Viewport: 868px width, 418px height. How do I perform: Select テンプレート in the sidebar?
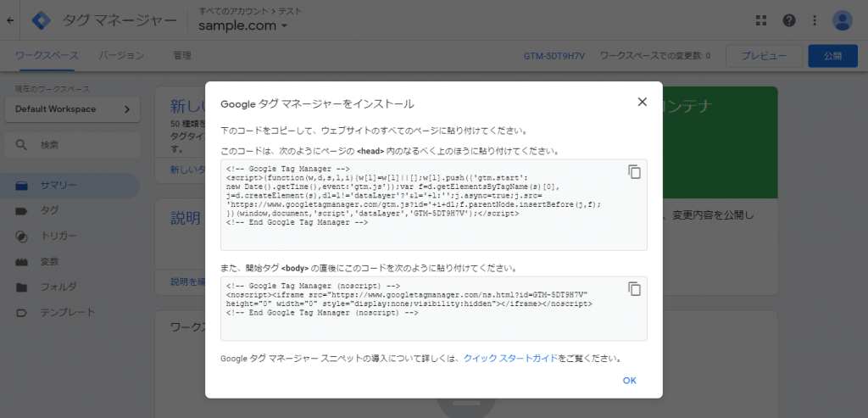70,313
